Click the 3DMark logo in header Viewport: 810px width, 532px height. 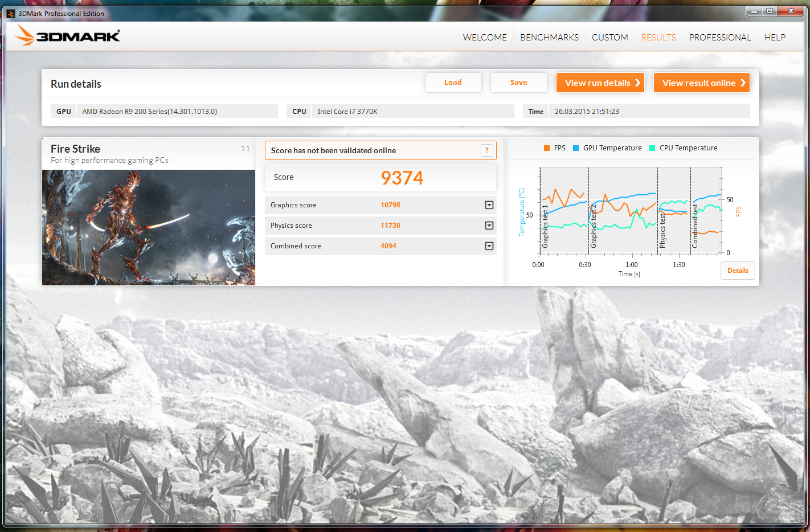67,36
